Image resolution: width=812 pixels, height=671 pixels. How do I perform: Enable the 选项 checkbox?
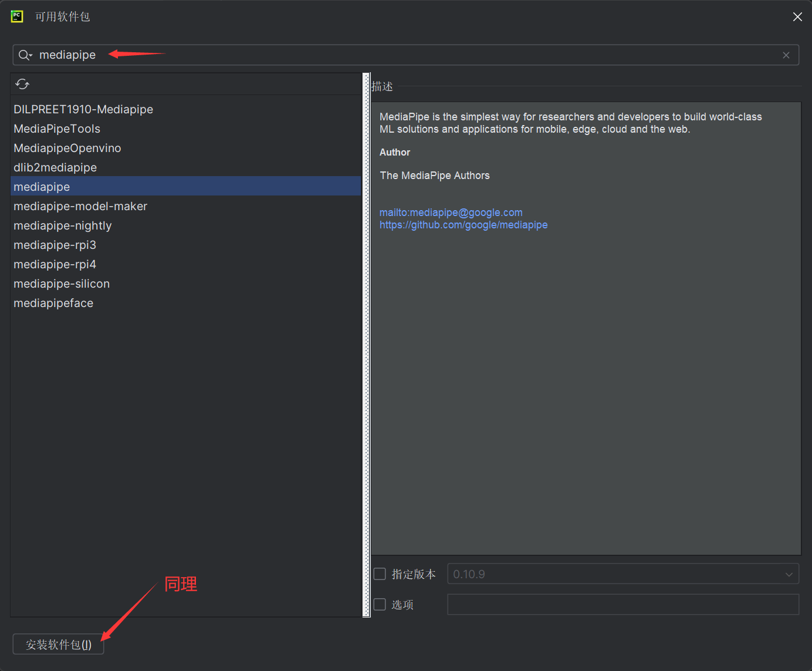380,605
